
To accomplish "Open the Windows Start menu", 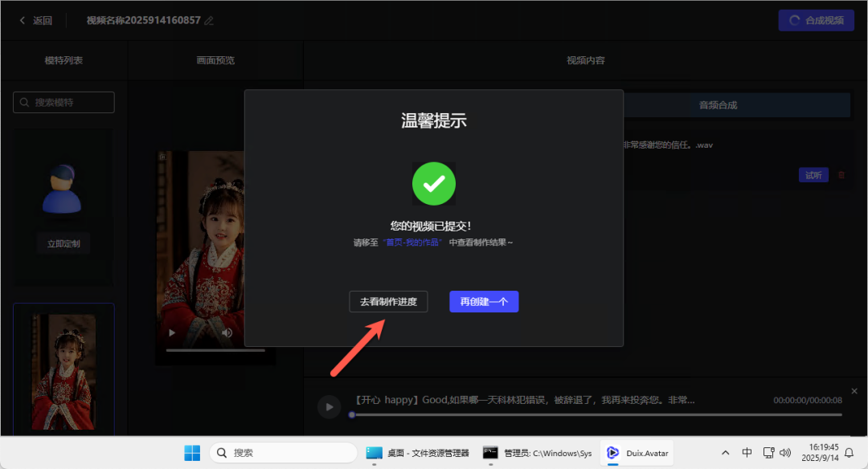I will coord(192,453).
